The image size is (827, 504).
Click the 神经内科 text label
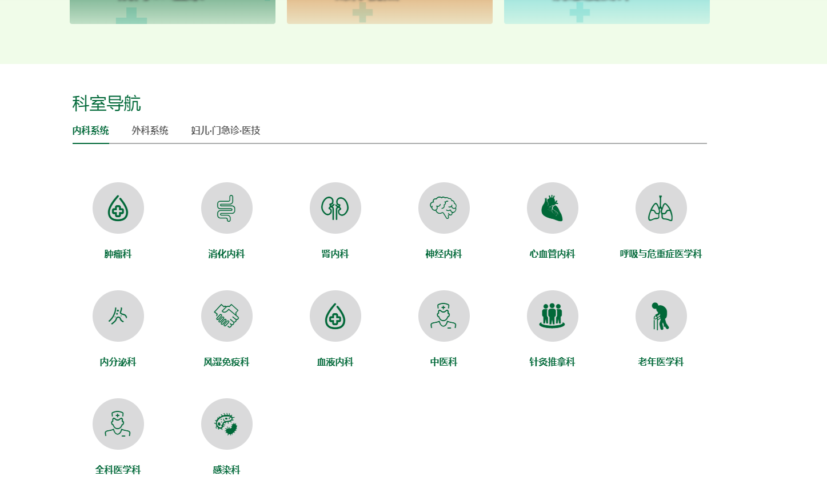(444, 254)
